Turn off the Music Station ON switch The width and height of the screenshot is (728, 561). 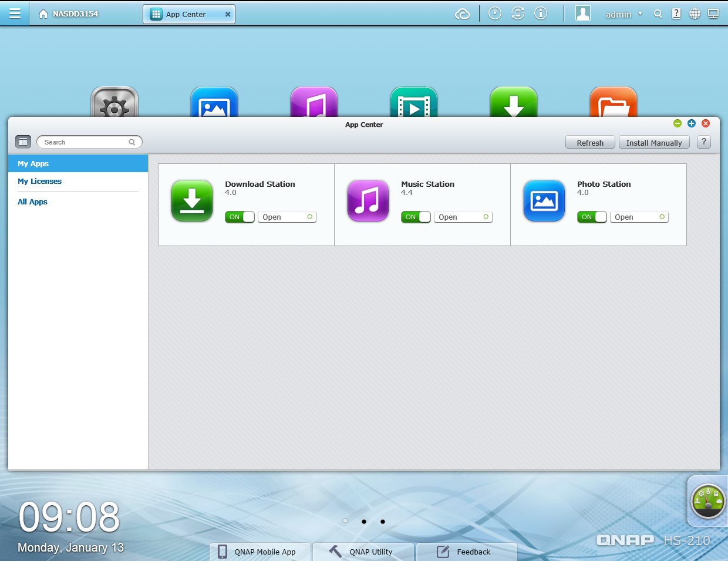click(416, 217)
